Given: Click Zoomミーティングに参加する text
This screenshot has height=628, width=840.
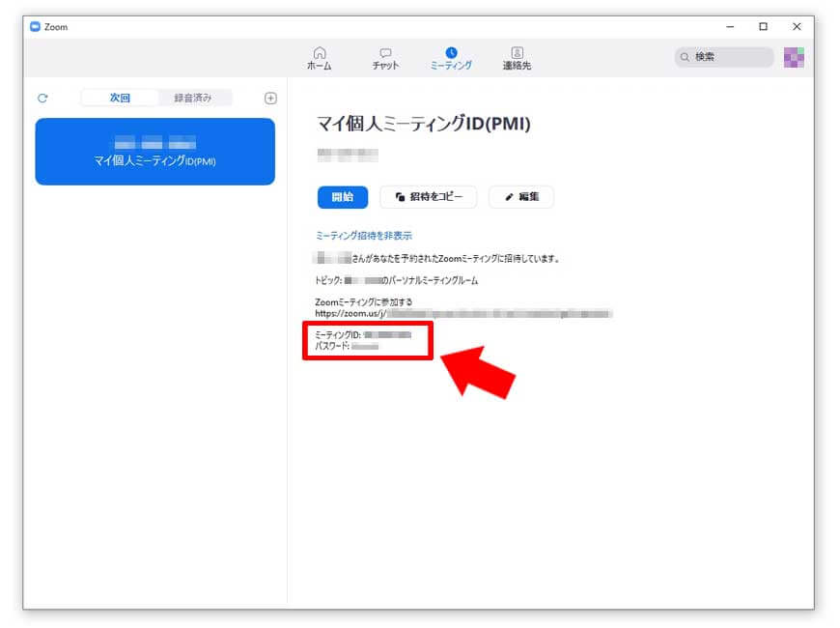Looking at the screenshot, I should tap(364, 302).
